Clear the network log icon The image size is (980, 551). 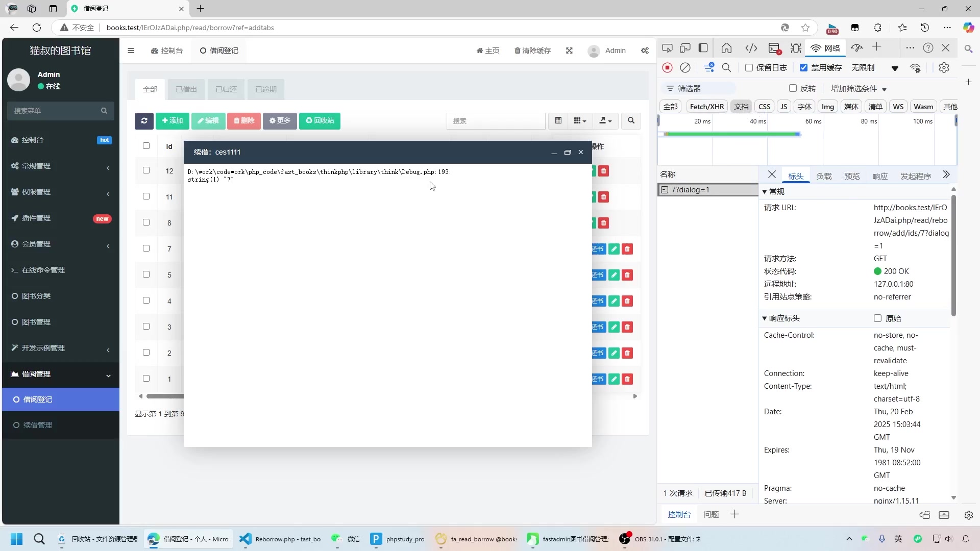pyautogui.click(x=685, y=68)
